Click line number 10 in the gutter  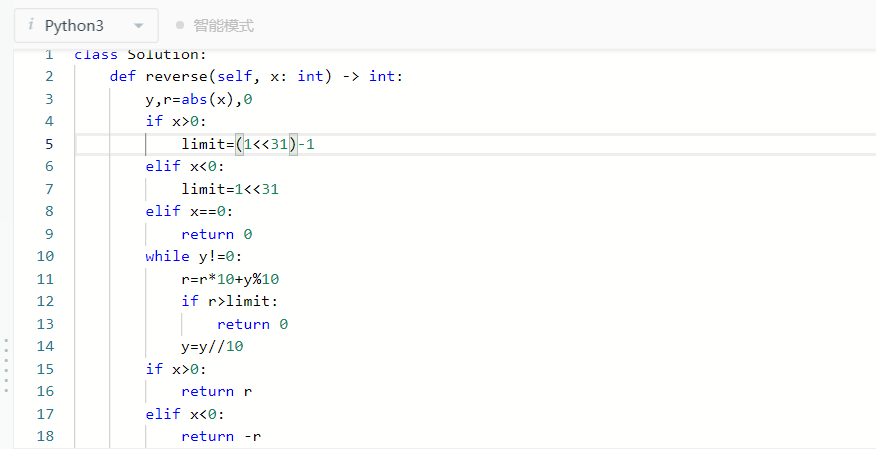tap(45, 256)
